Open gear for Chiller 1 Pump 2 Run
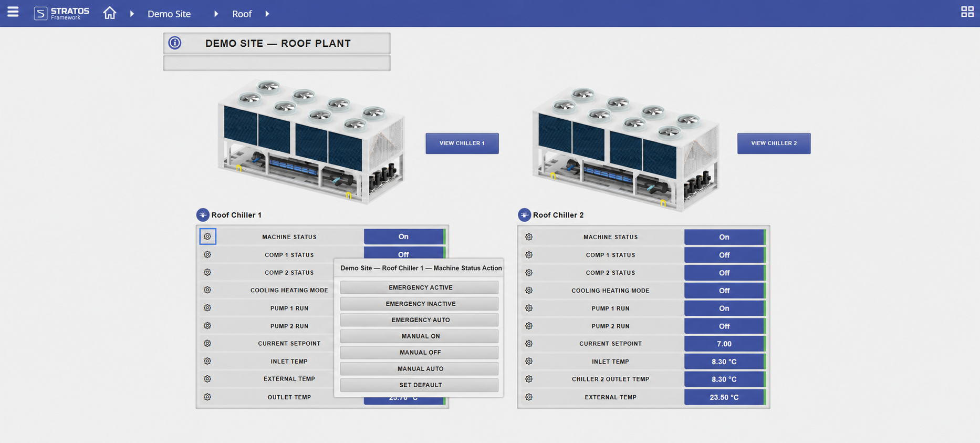The width and height of the screenshot is (980, 443). point(207,326)
